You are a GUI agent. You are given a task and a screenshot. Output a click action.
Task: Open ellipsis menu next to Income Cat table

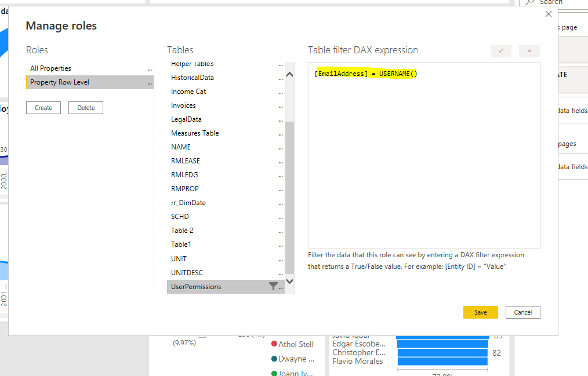click(x=281, y=93)
